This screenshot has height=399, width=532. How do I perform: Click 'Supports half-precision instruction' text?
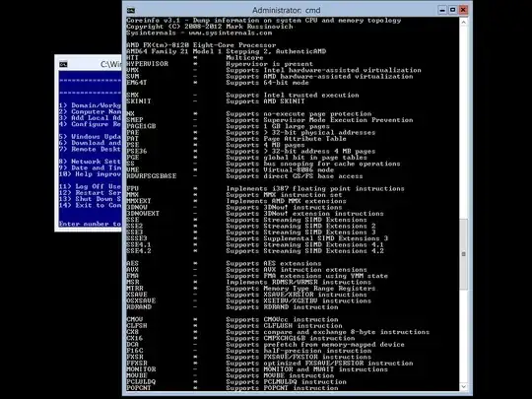coord(299,351)
